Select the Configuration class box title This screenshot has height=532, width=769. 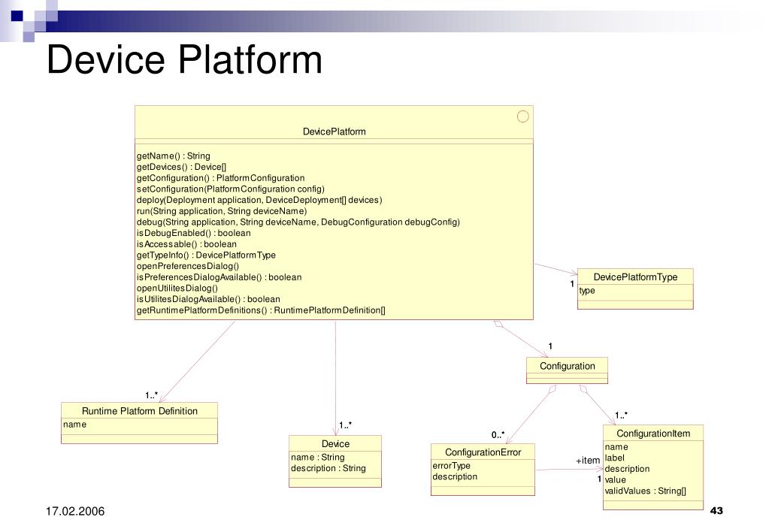click(x=567, y=366)
